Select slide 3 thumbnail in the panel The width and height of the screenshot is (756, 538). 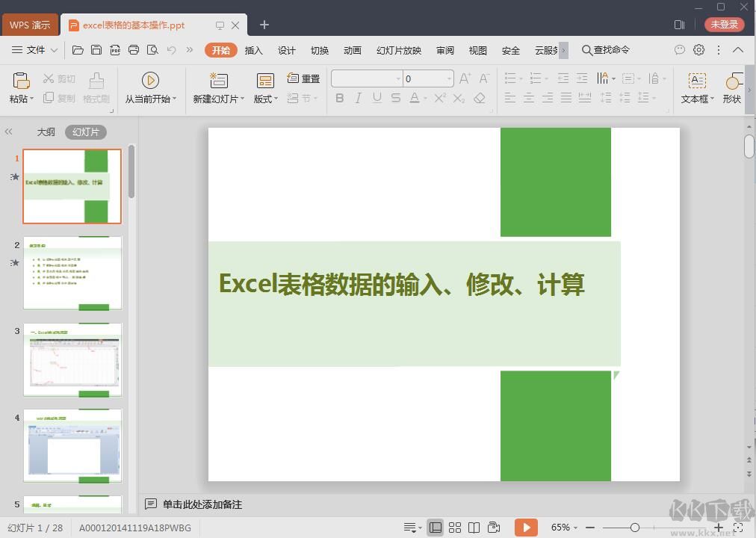point(72,361)
